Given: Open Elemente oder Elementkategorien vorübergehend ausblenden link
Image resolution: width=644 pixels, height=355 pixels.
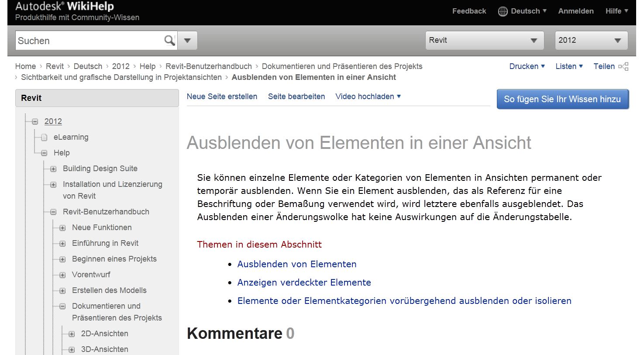Looking at the screenshot, I should click(404, 301).
